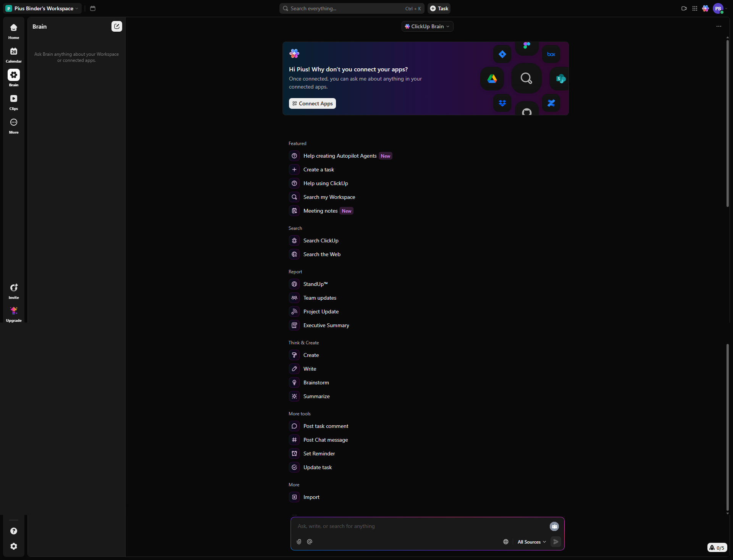Open Home in the left sidebar
Image resolution: width=733 pixels, height=560 pixels.
coord(14,31)
